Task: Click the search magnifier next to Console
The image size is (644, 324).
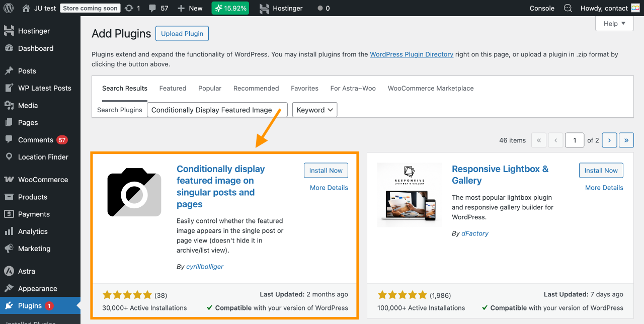Action: pyautogui.click(x=567, y=8)
